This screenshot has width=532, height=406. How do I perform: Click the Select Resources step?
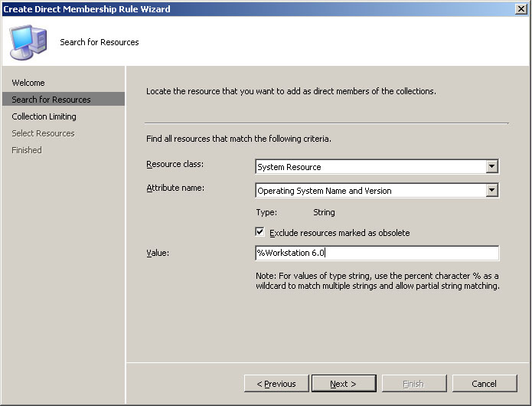(x=43, y=133)
